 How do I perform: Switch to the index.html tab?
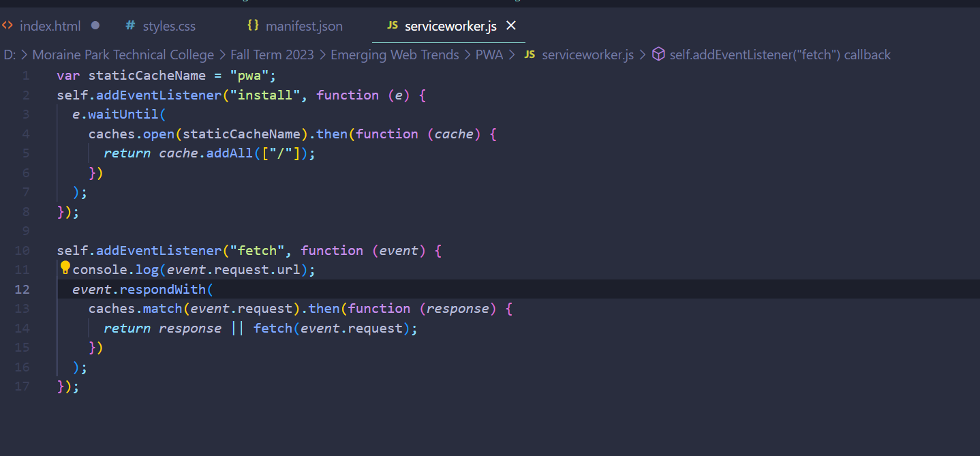[x=51, y=26]
